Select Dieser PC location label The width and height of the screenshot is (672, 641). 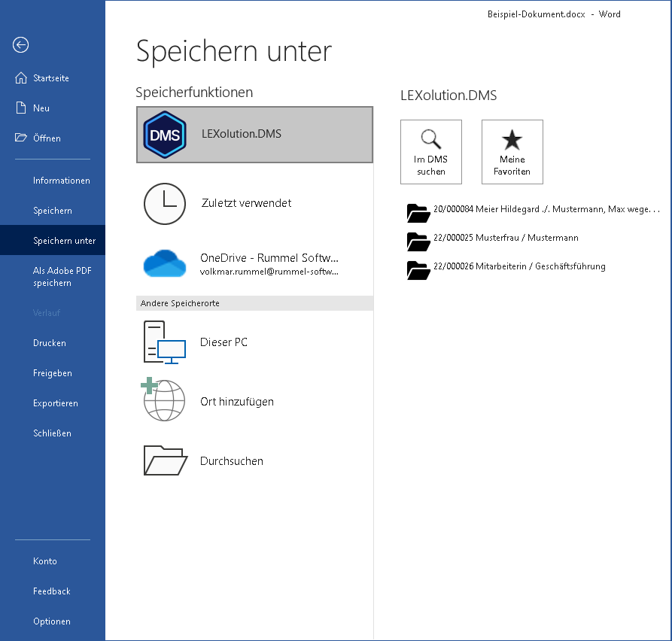pyautogui.click(x=223, y=342)
